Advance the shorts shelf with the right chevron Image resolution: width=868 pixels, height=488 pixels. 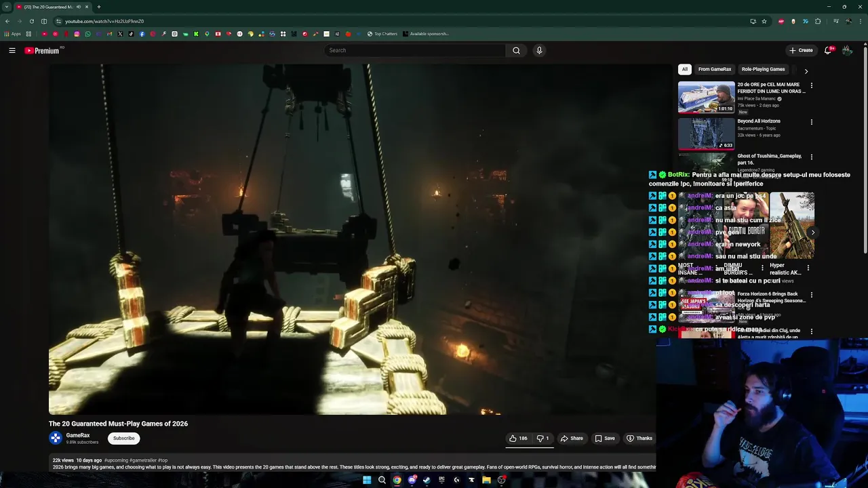point(812,232)
